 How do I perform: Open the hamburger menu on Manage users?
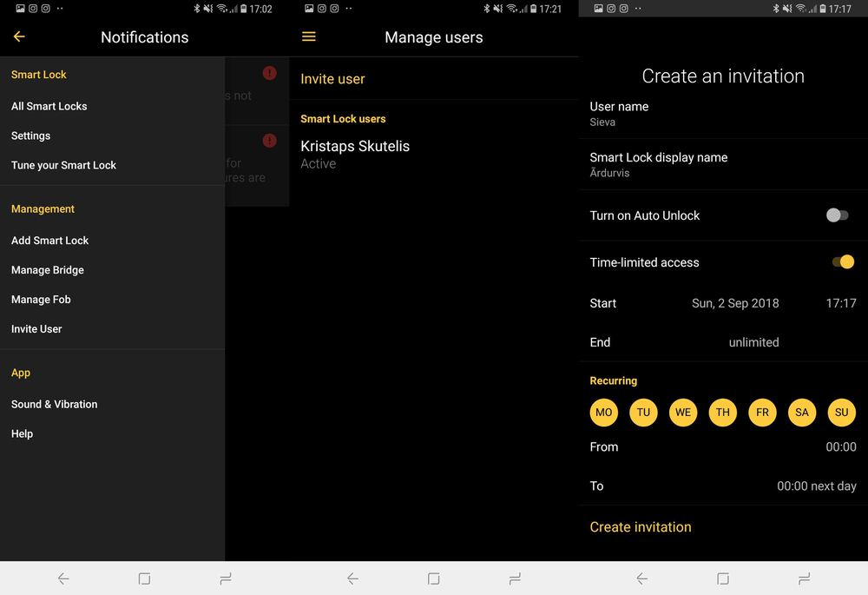[x=309, y=36]
